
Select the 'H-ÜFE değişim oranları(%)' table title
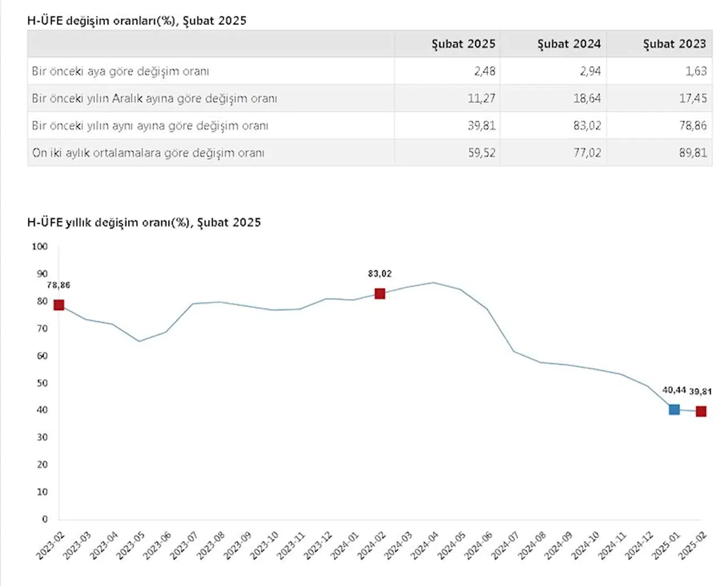(136, 20)
